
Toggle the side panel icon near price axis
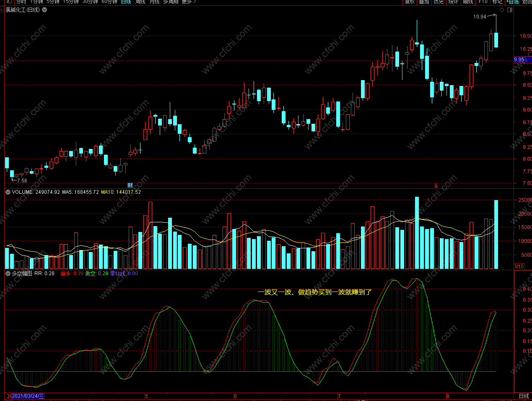tap(510, 10)
